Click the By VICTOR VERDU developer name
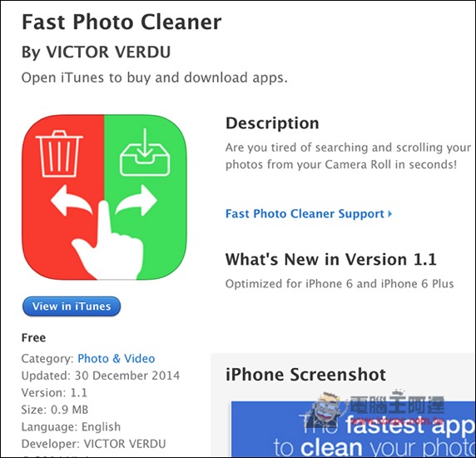 (x=96, y=52)
